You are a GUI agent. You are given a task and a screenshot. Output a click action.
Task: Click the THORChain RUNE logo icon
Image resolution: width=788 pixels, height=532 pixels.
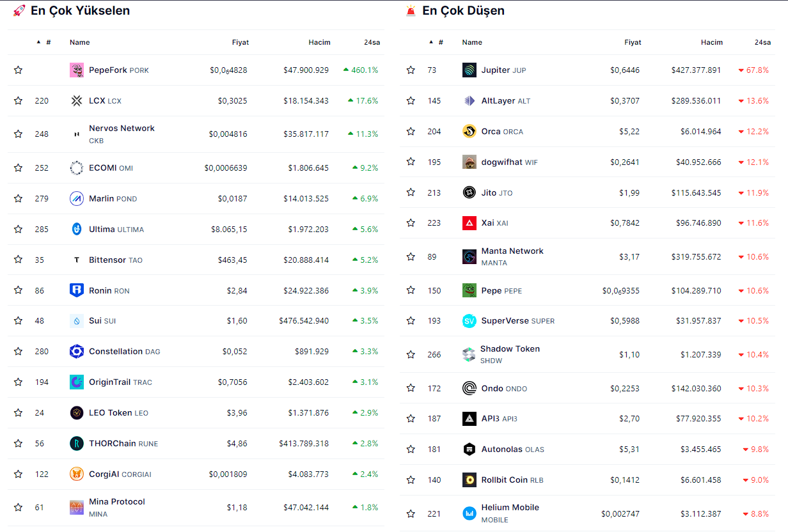tap(77, 444)
